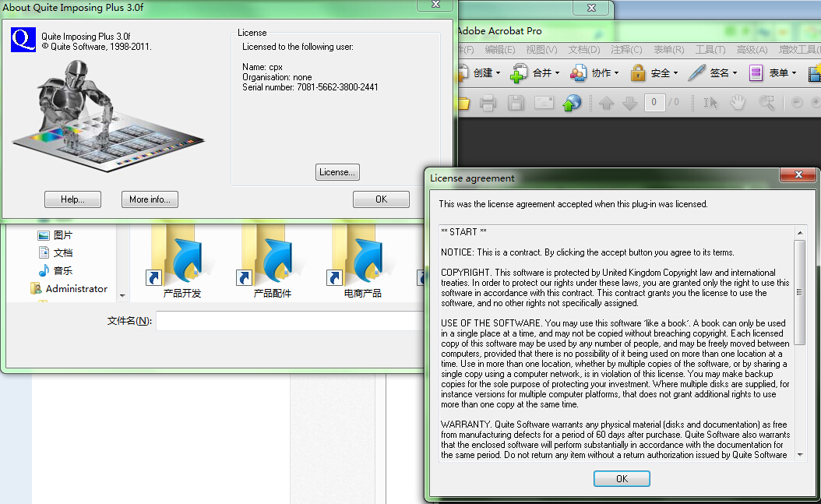
Task: Click the More info... button
Action: [x=150, y=199]
